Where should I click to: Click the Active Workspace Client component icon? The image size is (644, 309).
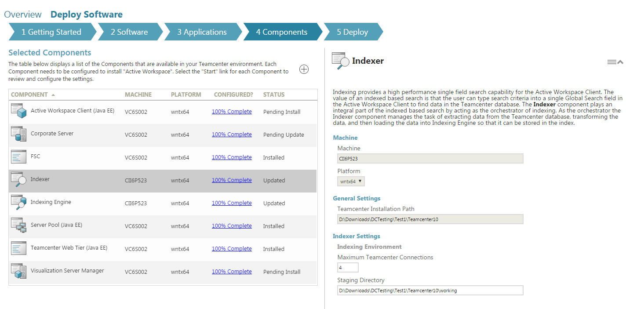pos(19,111)
